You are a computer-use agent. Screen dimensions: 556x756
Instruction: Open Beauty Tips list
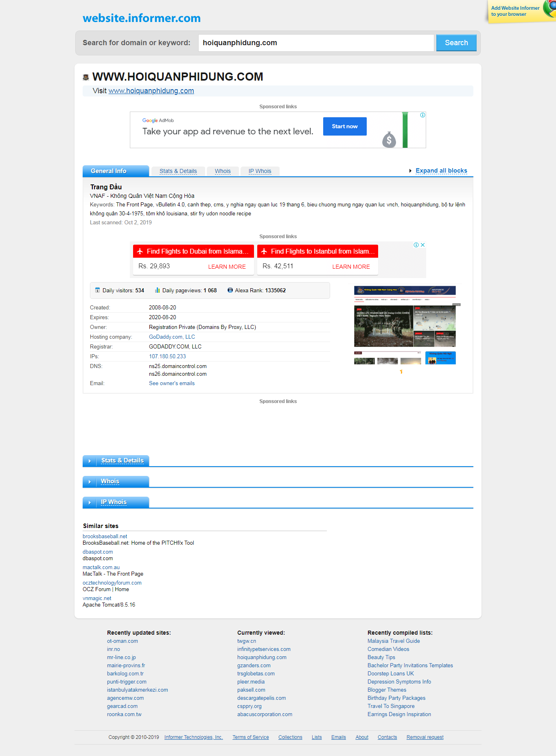(x=381, y=657)
